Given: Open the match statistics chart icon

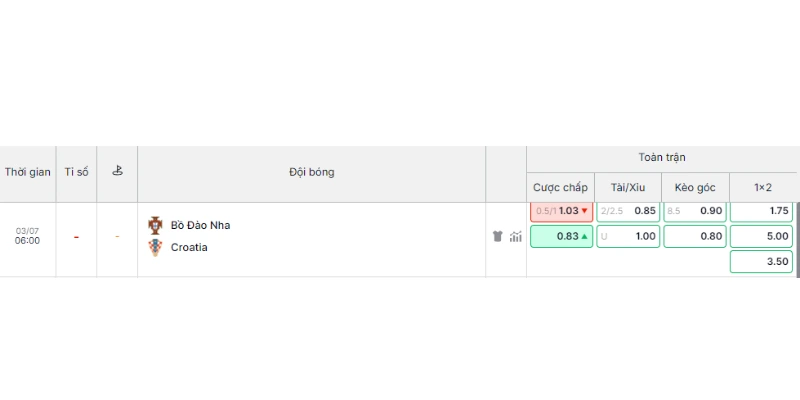Looking at the screenshot, I should (x=515, y=236).
